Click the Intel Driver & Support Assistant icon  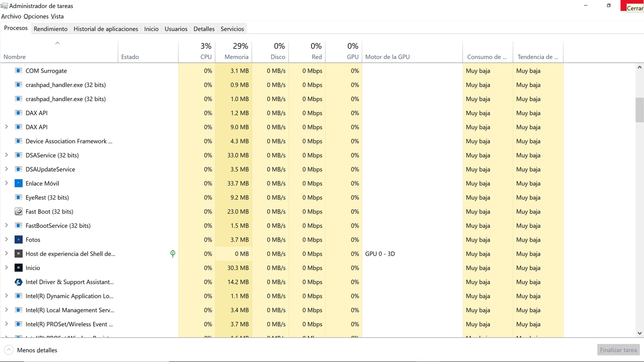tap(18, 282)
